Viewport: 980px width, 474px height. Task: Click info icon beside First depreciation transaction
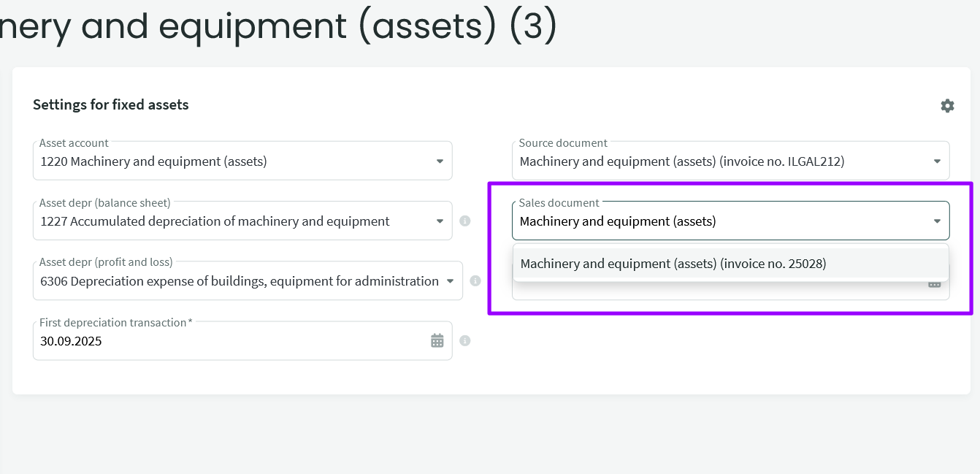point(464,340)
